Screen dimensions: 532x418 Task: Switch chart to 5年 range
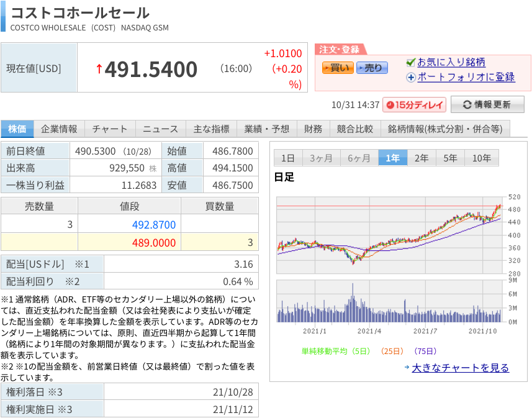pyautogui.click(x=450, y=158)
